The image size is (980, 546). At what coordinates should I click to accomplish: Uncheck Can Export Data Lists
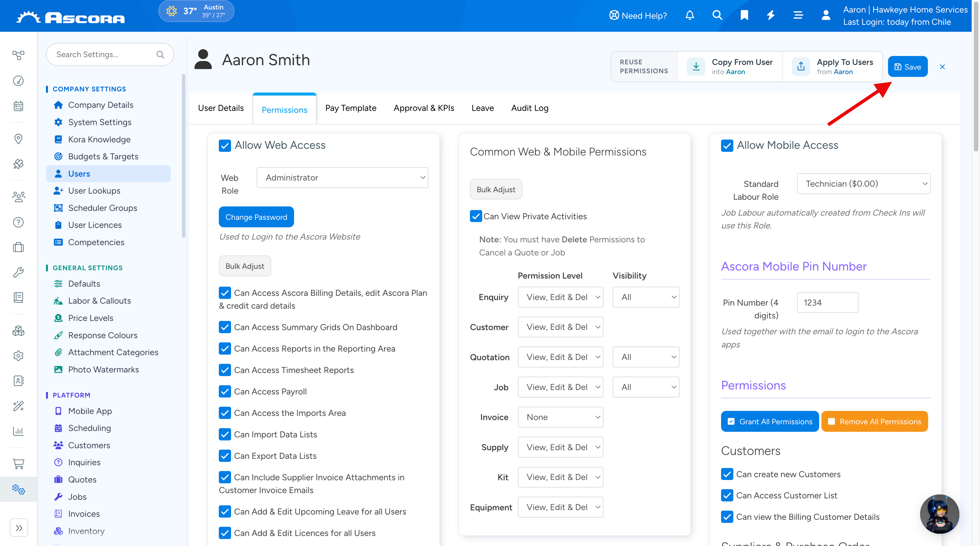click(x=225, y=455)
